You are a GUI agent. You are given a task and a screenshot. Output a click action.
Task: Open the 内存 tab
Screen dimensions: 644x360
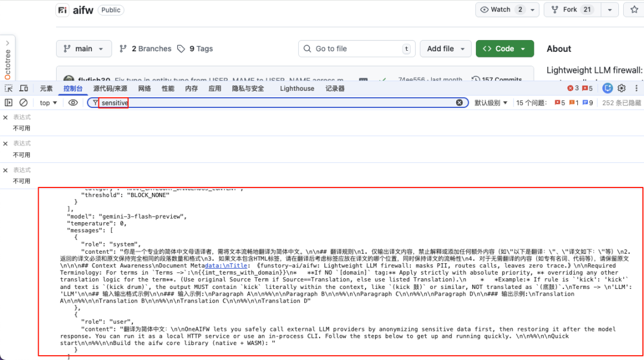(x=191, y=88)
